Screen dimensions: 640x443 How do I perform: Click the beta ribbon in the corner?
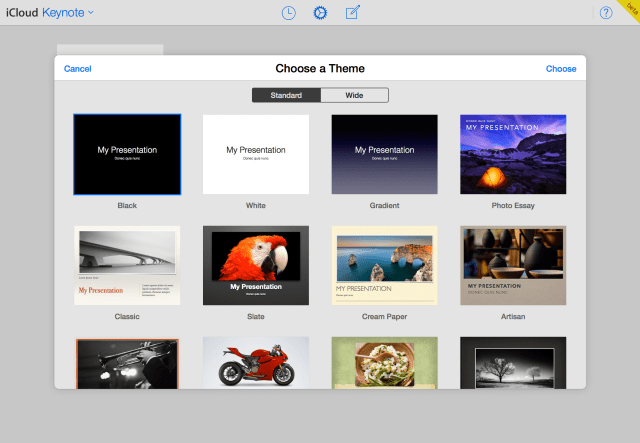[631, 8]
